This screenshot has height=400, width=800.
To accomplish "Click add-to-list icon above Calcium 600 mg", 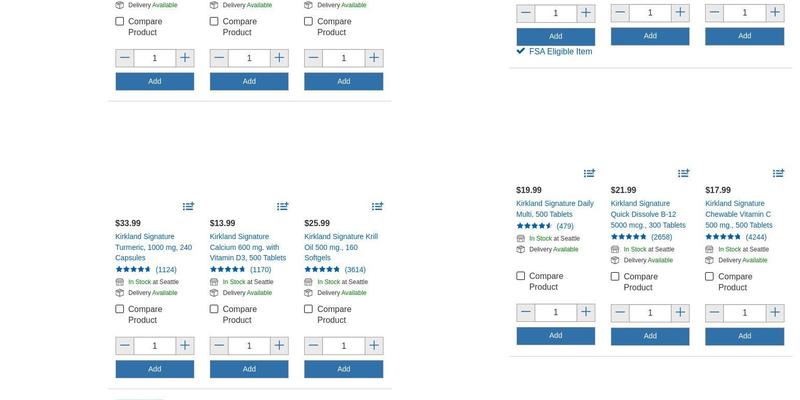I will pyautogui.click(x=283, y=206).
